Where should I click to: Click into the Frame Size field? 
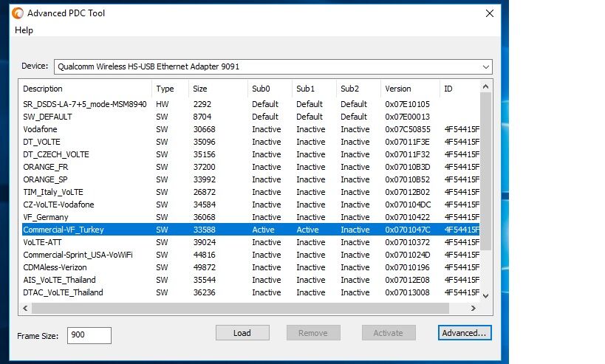pyautogui.click(x=89, y=335)
